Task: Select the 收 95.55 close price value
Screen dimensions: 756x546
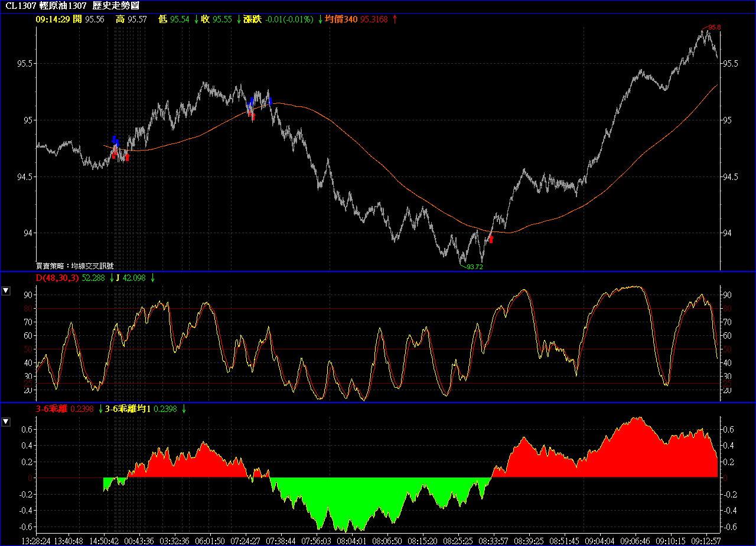Action: (216, 19)
